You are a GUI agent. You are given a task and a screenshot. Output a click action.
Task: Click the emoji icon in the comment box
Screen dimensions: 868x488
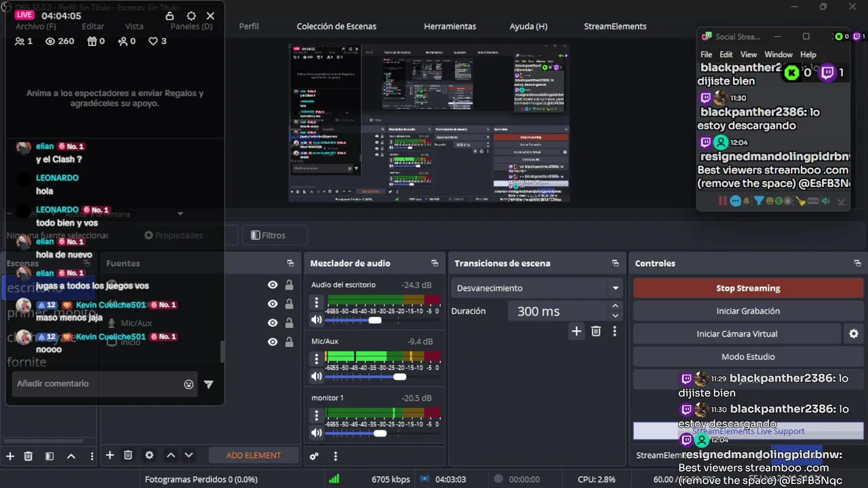(189, 384)
